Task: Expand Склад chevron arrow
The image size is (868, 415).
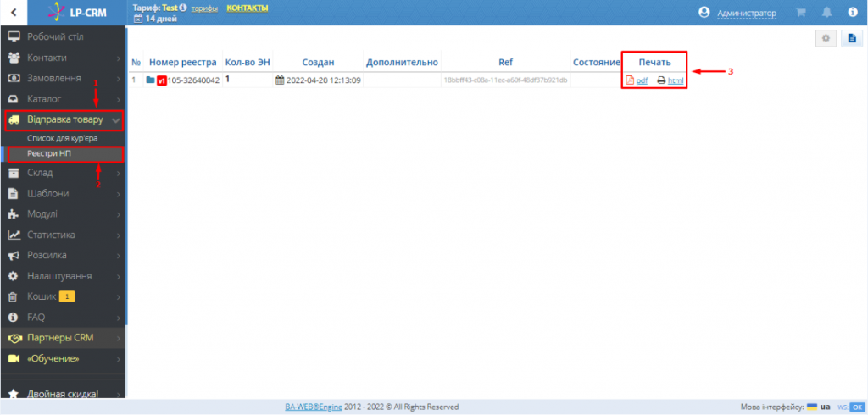Action: point(119,173)
